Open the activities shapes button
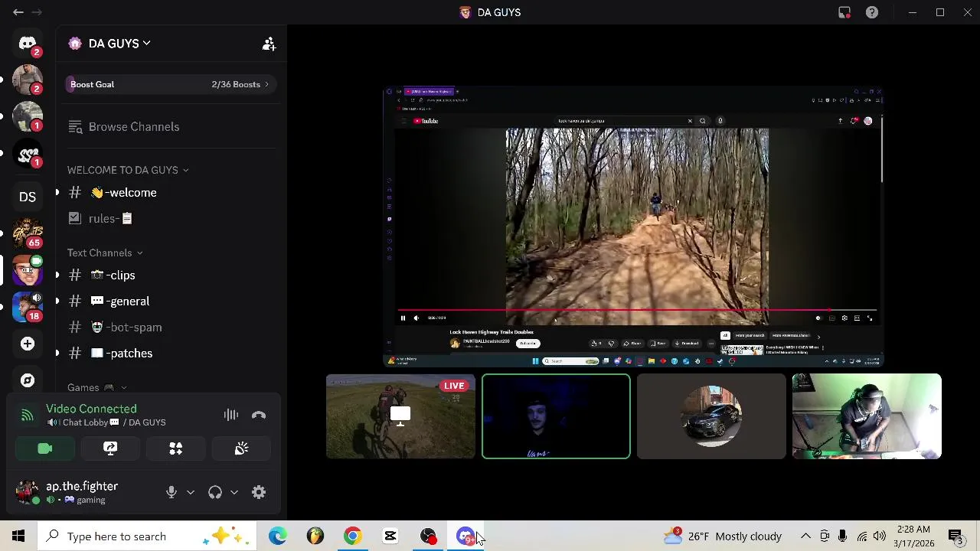The image size is (980, 551). (x=176, y=448)
